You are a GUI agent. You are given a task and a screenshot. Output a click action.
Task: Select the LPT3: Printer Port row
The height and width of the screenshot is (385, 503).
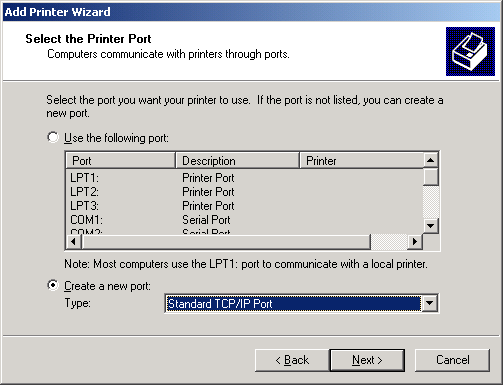coord(245,206)
